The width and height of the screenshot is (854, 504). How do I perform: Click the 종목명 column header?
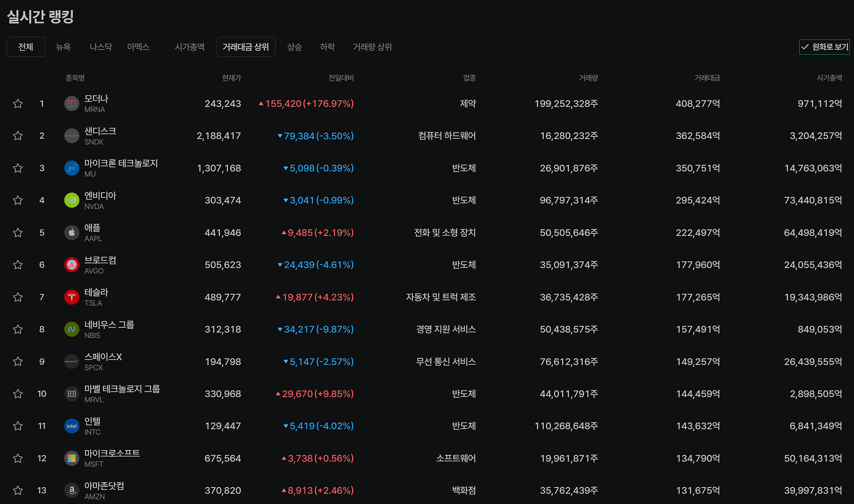(x=75, y=78)
